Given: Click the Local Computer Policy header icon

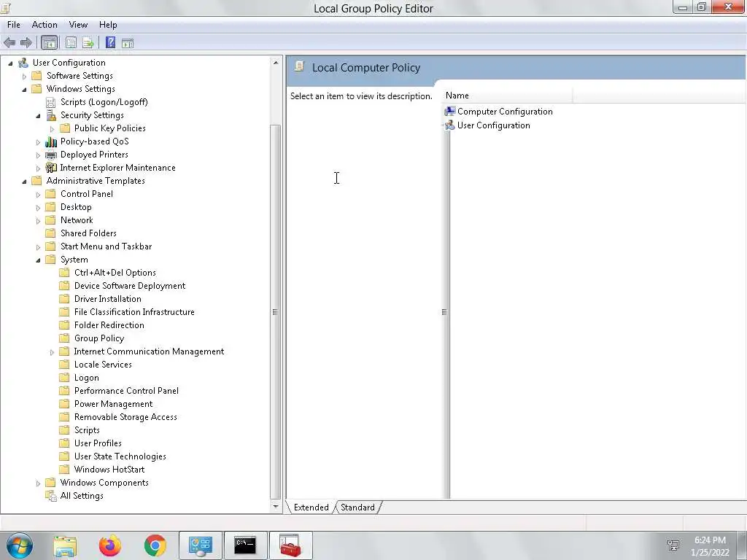Looking at the screenshot, I should [299, 66].
